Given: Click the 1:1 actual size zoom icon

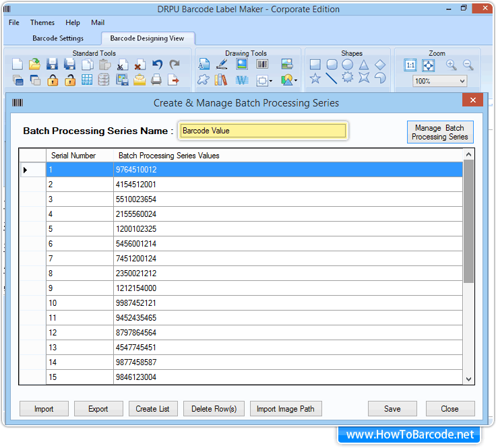Looking at the screenshot, I should (x=410, y=65).
